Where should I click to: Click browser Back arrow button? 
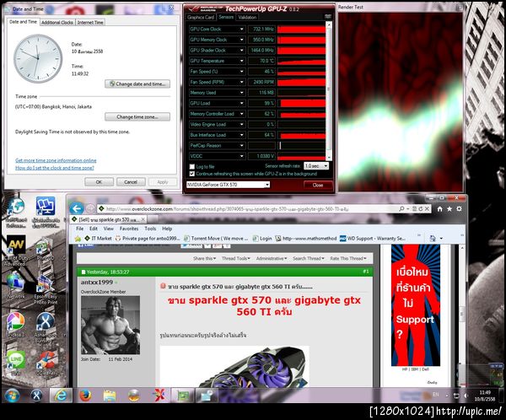[x=77, y=209]
